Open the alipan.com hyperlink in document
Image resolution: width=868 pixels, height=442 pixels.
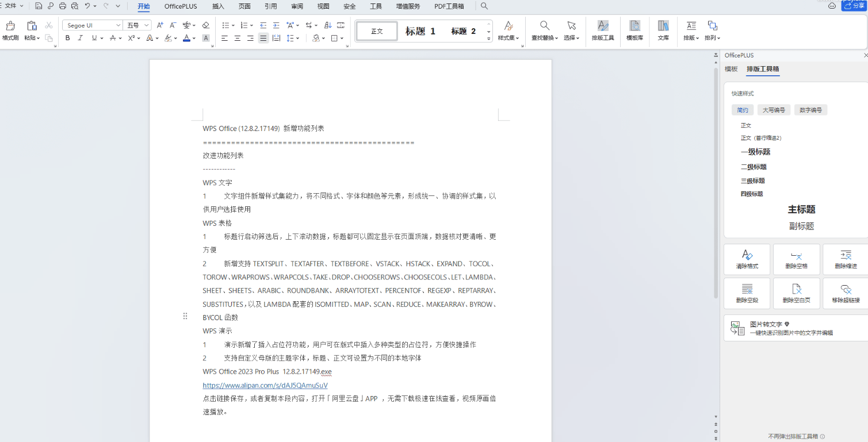(x=265, y=386)
